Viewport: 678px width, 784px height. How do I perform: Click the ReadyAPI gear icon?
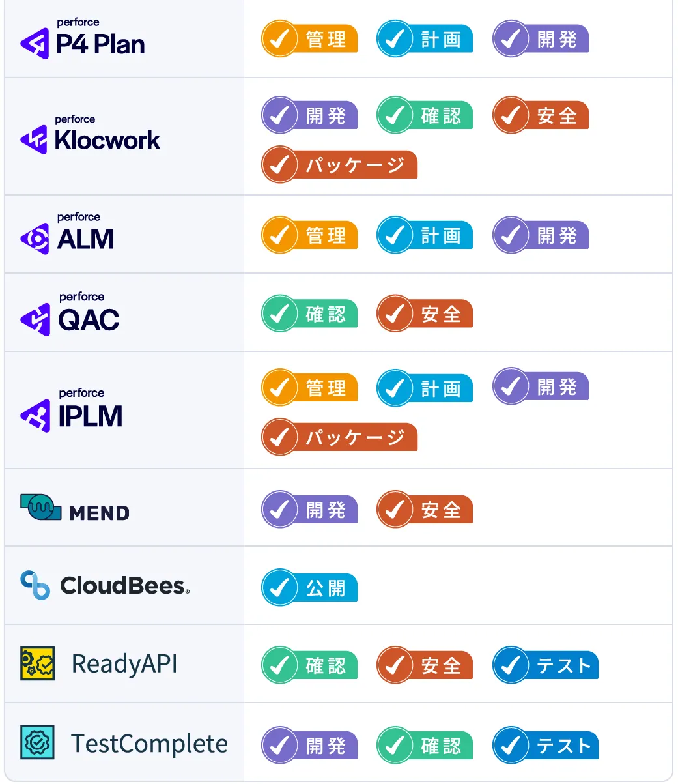point(37,664)
